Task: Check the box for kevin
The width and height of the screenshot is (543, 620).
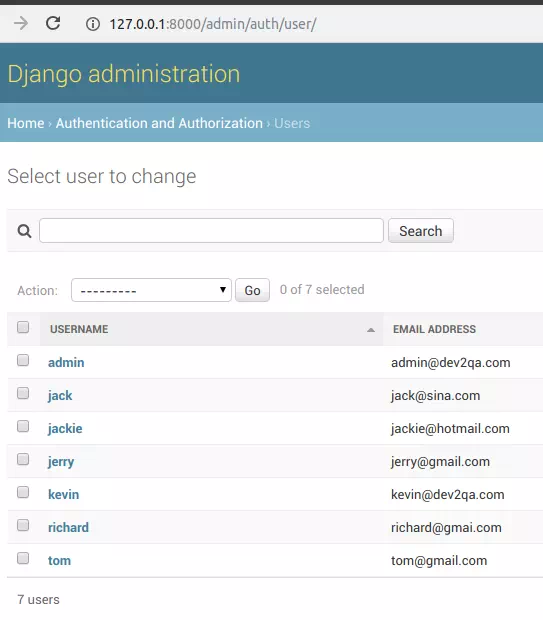Action: pos(23,492)
